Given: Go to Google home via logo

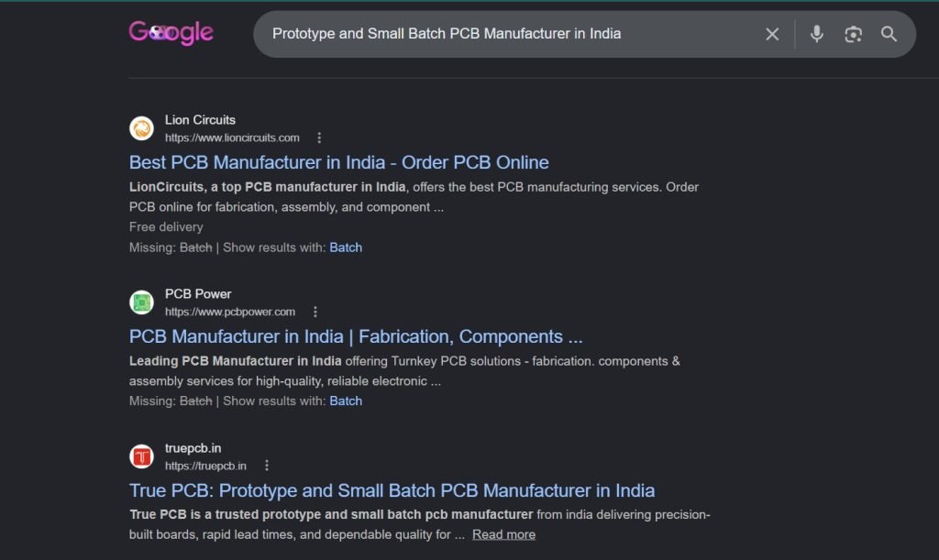Looking at the screenshot, I should tap(171, 32).
